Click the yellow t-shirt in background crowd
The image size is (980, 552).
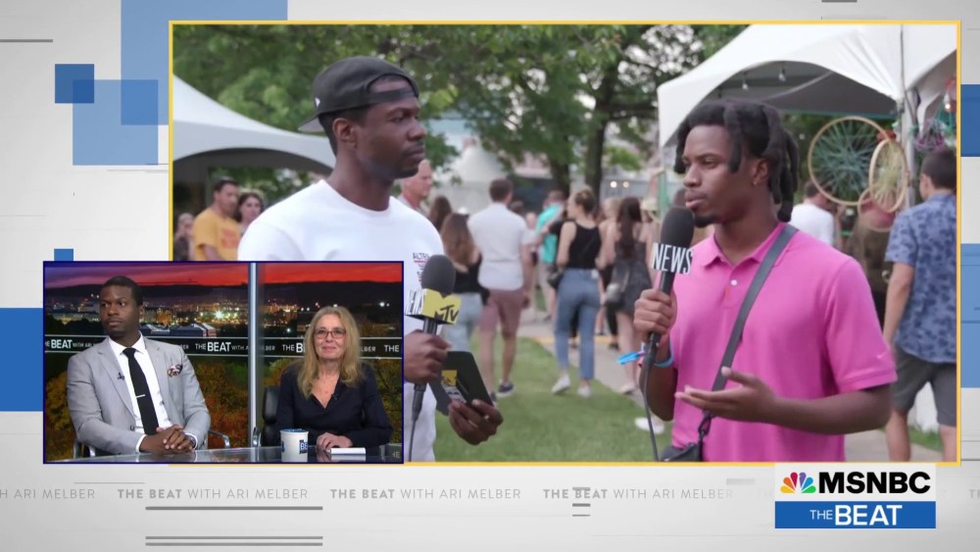(217, 235)
